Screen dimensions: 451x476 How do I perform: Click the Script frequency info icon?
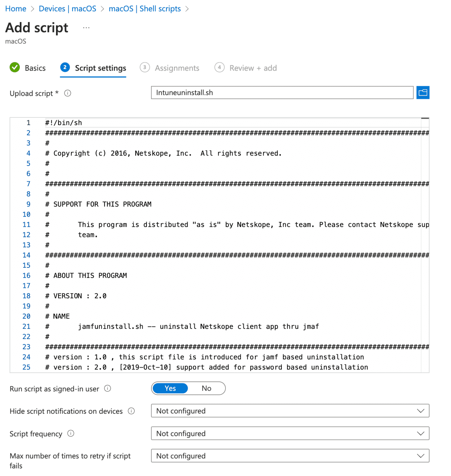pos(71,434)
